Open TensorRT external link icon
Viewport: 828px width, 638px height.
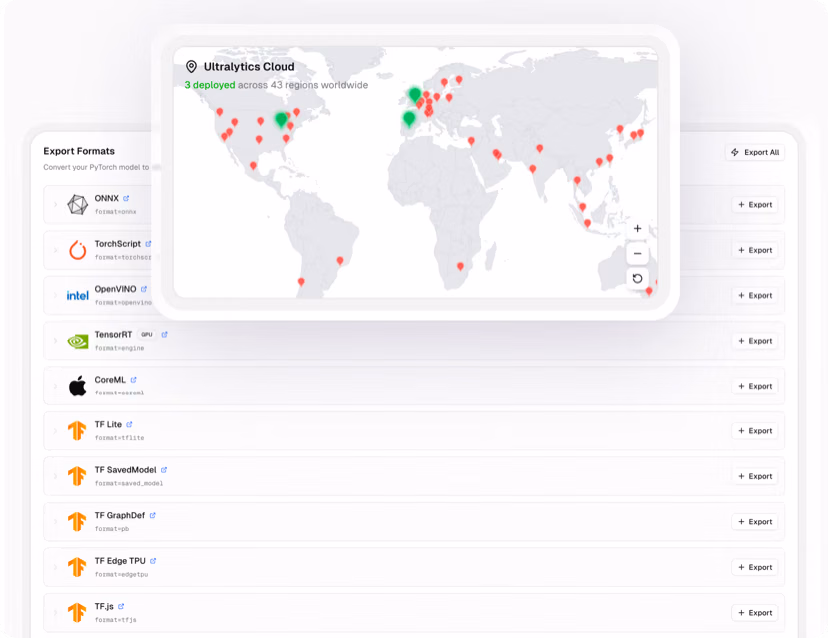tap(164, 335)
